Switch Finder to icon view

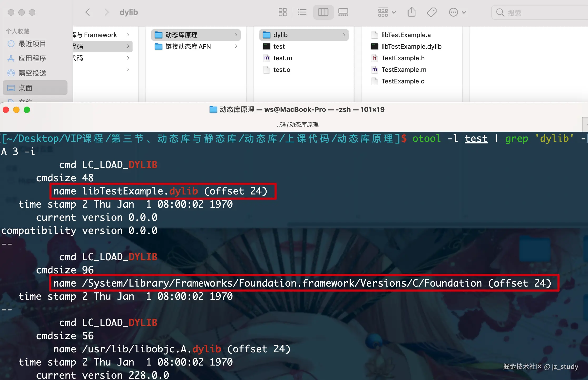coord(282,12)
